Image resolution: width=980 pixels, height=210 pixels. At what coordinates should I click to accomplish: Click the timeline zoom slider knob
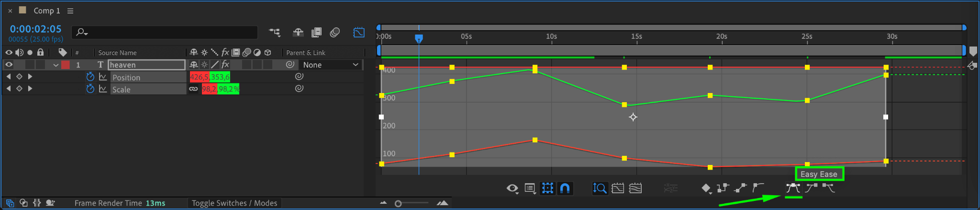click(398, 204)
